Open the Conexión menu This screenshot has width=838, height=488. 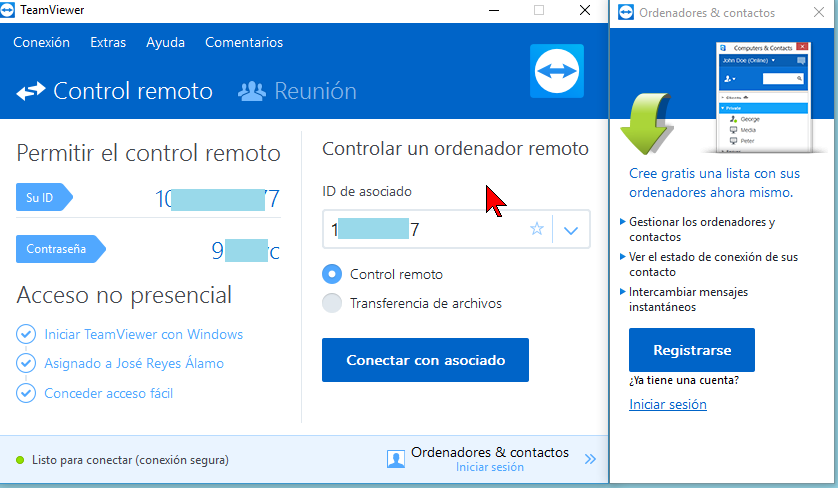pos(41,42)
